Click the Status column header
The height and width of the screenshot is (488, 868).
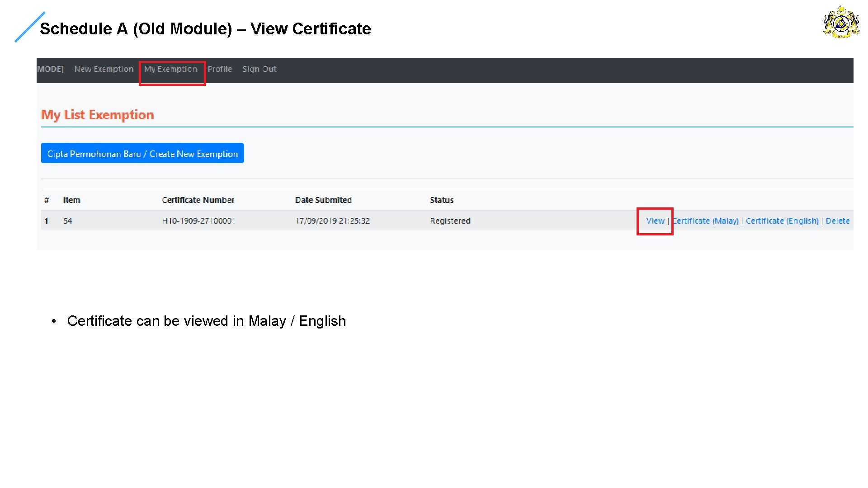click(x=441, y=200)
